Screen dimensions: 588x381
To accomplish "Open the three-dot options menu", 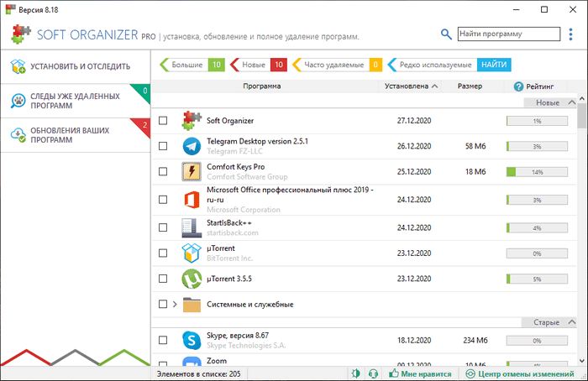I will click(x=570, y=34).
